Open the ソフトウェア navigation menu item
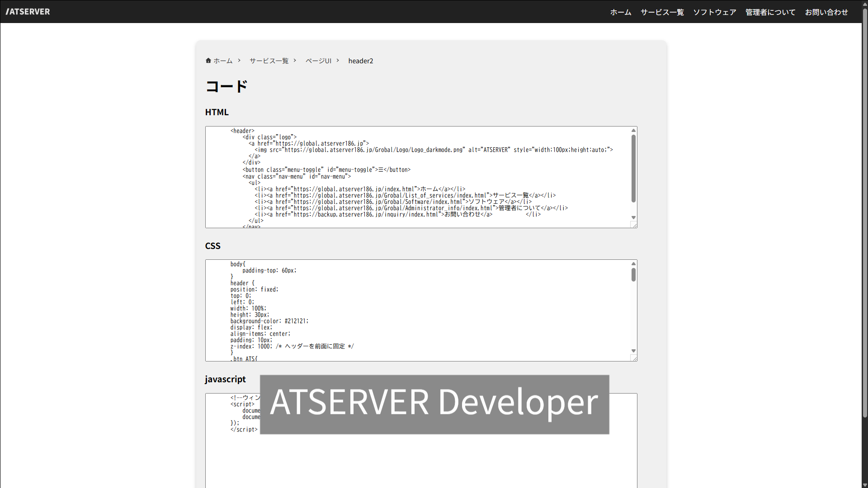 click(x=714, y=12)
